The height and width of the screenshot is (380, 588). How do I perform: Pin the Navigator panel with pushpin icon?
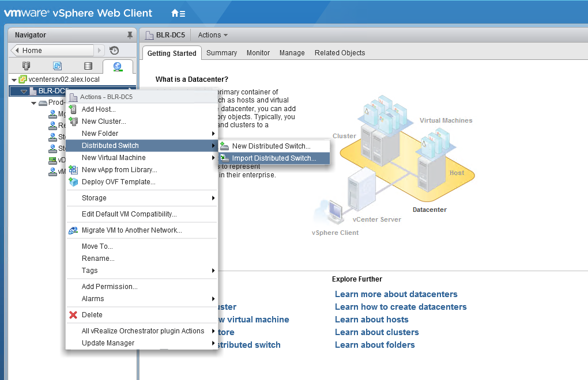tap(130, 35)
